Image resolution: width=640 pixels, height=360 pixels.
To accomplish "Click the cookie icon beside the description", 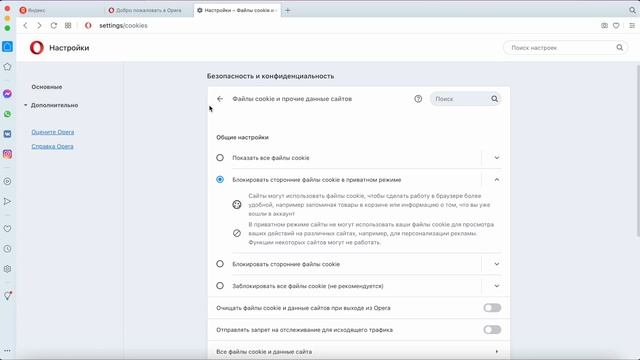I will point(237,204).
